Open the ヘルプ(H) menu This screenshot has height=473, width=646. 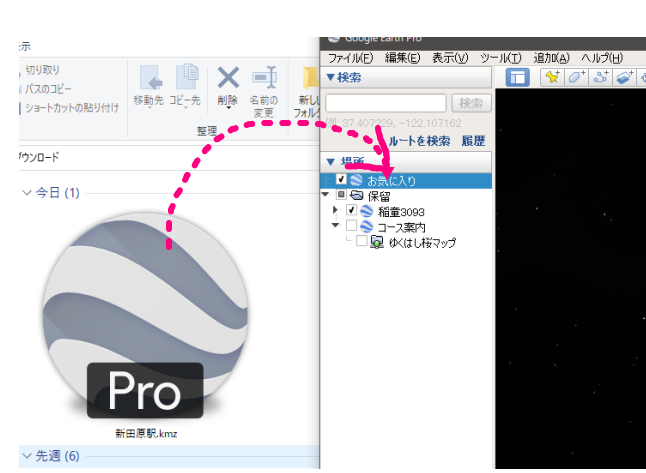602,58
